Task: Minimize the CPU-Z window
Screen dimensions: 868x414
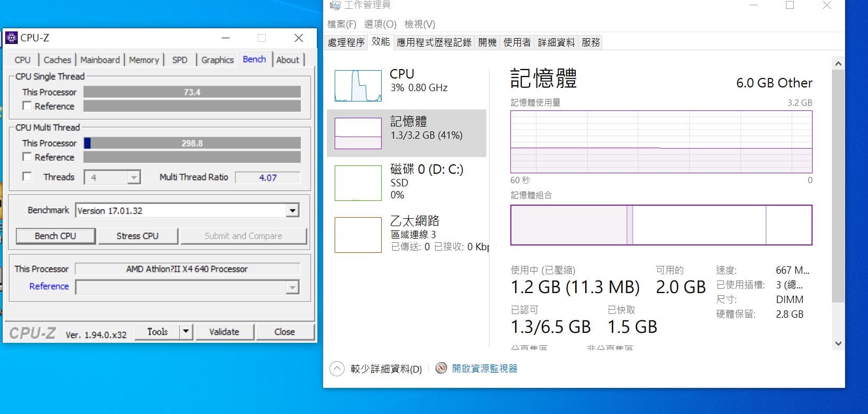Action: pos(225,38)
